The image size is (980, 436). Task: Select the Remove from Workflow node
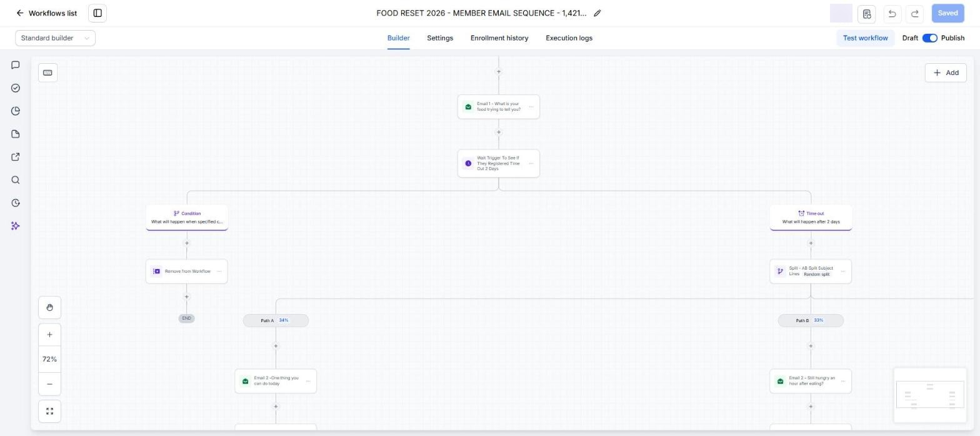(186, 271)
